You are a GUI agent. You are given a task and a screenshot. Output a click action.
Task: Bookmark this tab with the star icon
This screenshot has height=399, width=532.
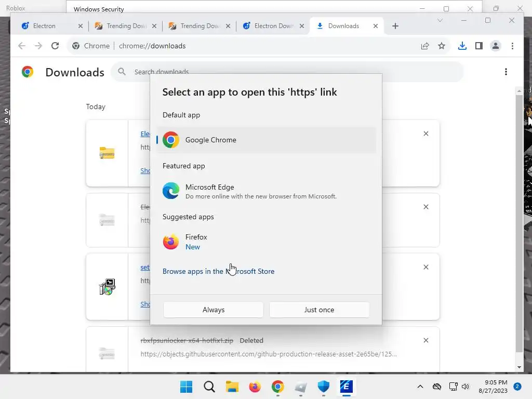[442, 46]
